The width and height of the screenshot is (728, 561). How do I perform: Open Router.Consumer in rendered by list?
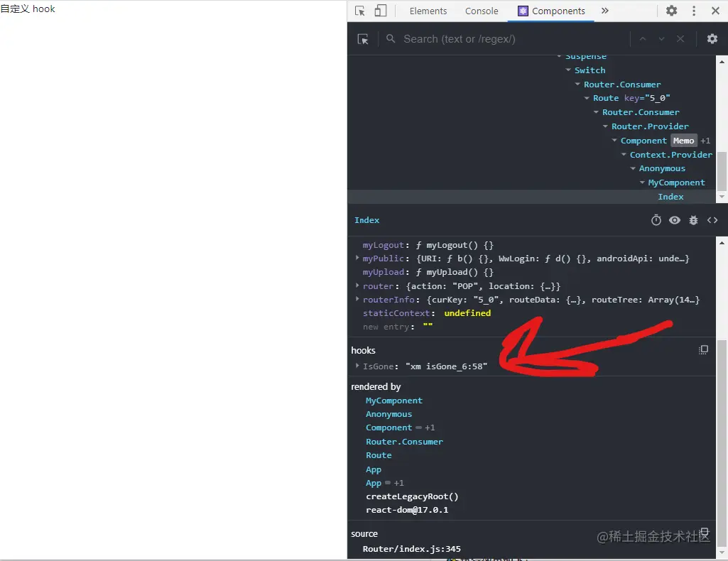click(404, 442)
